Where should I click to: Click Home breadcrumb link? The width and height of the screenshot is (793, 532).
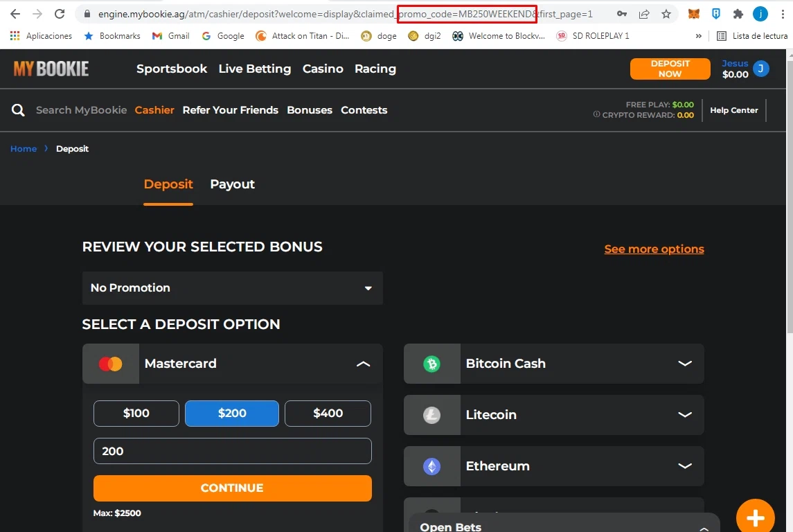(24, 149)
